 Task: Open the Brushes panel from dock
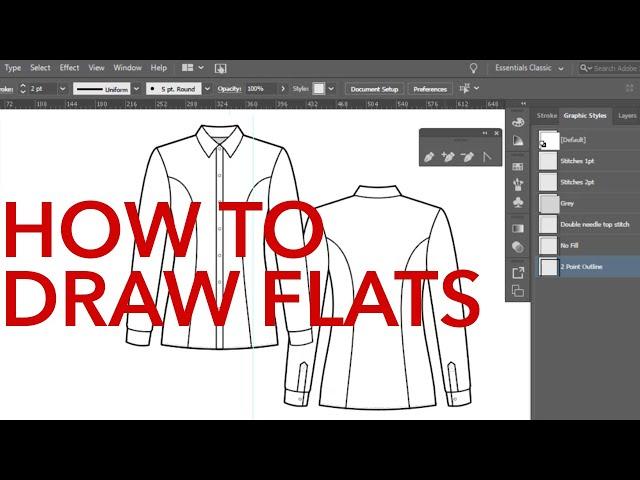pos(518,185)
